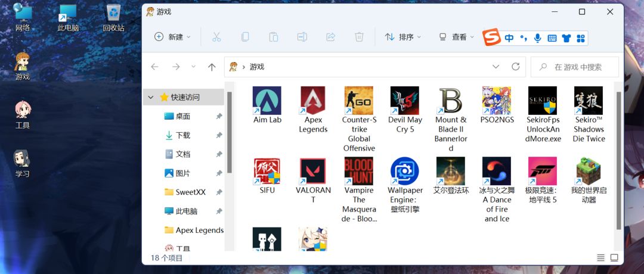
Task: Switch to large thumbnails view
Action: click(614, 258)
